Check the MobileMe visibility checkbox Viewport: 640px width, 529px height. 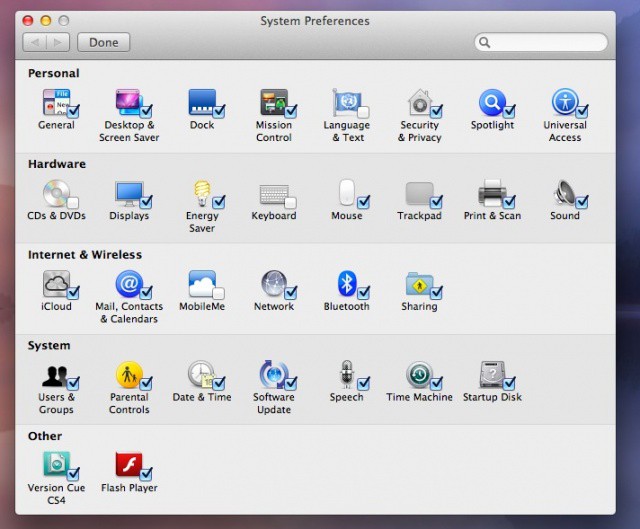pyautogui.click(x=218, y=293)
